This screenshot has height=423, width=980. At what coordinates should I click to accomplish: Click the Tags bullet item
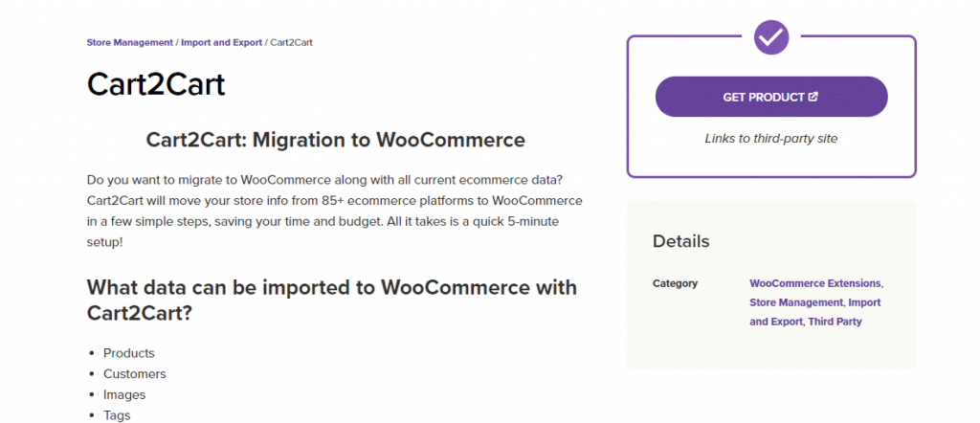tap(117, 415)
